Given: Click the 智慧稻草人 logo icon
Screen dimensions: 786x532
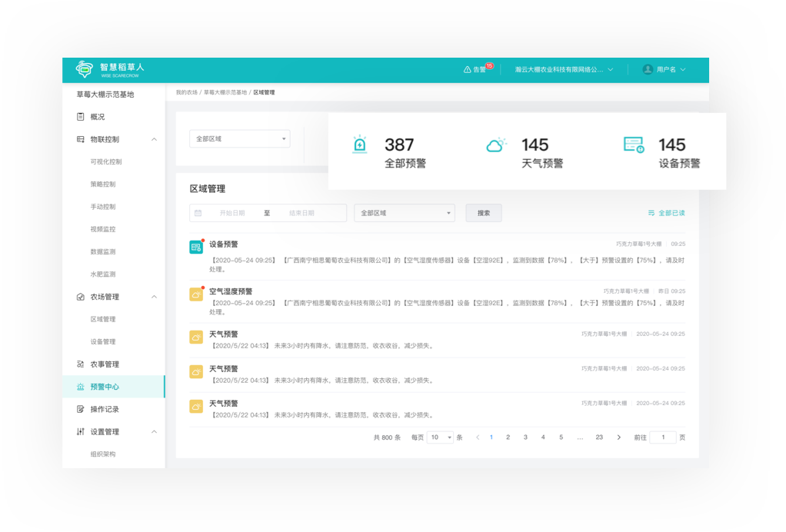Looking at the screenshot, I should 84,69.
